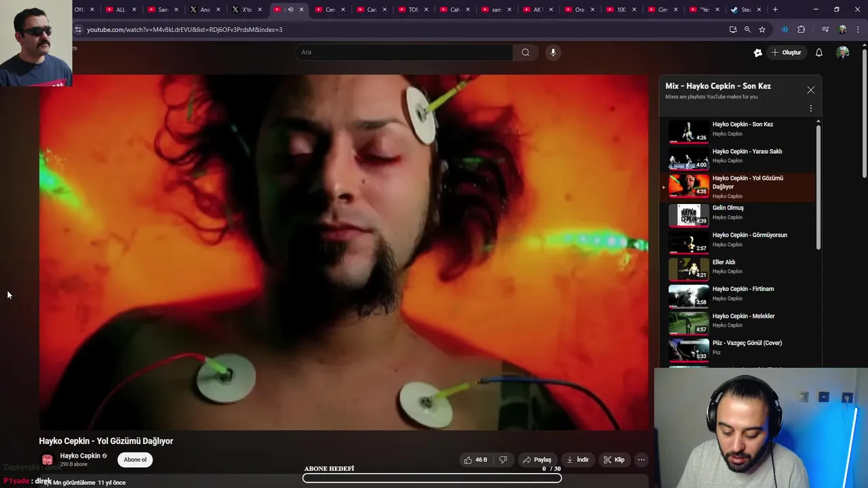Open the account avatar menu
The width and height of the screenshot is (868, 488).
[842, 52]
